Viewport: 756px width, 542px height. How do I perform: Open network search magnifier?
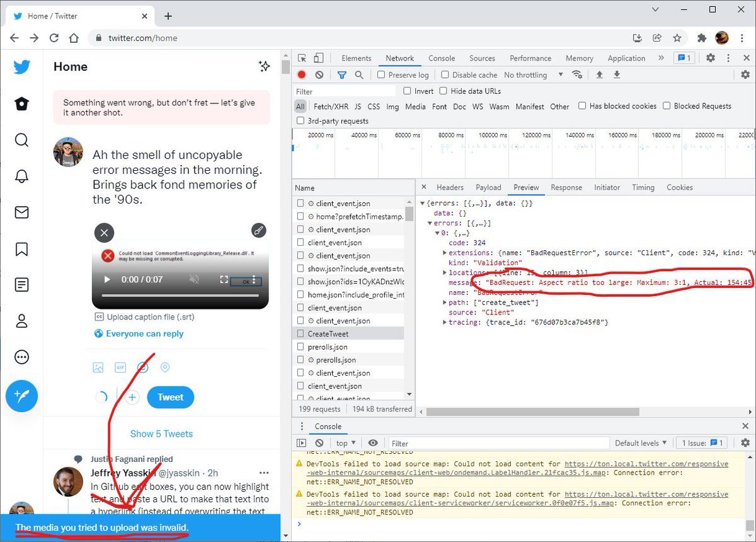(359, 74)
